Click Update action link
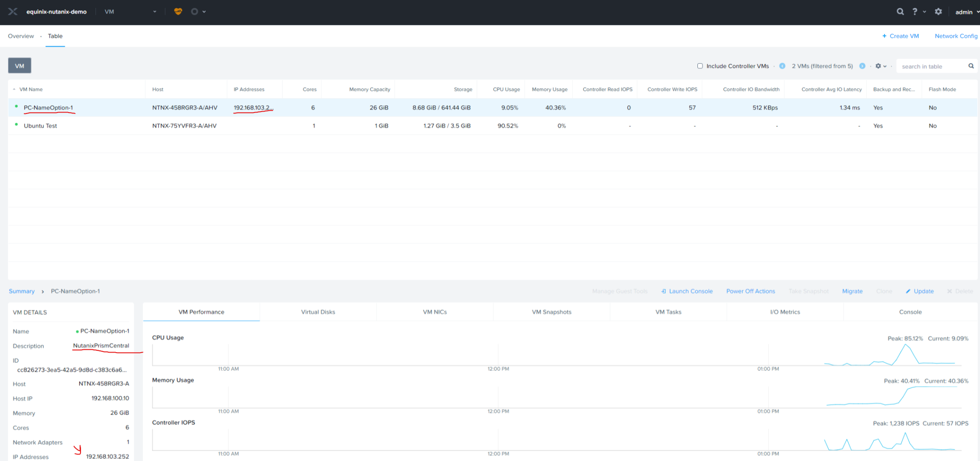The height and width of the screenshot is (461, 980). tap(924, 291)
